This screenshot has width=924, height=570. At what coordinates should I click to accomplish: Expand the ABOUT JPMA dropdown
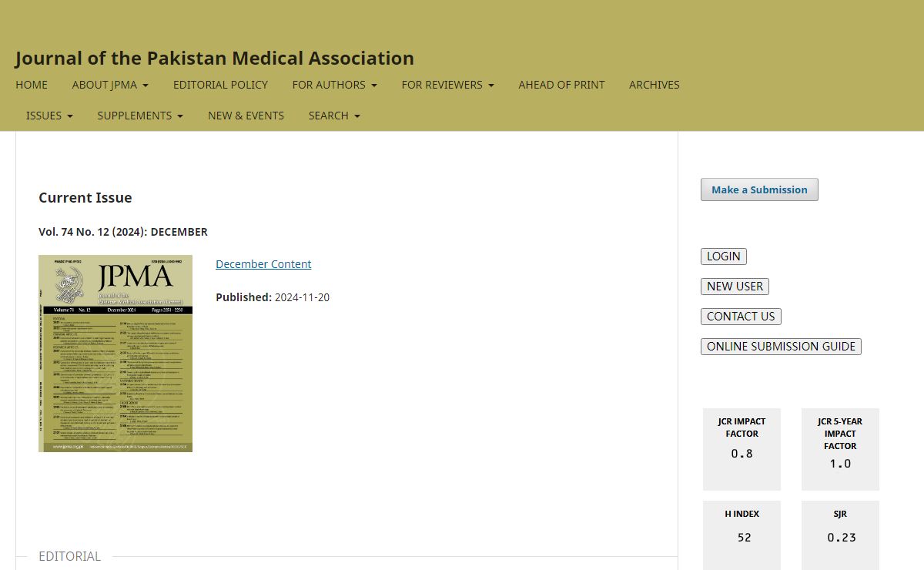pyautogui.click(x=110, y=85)
